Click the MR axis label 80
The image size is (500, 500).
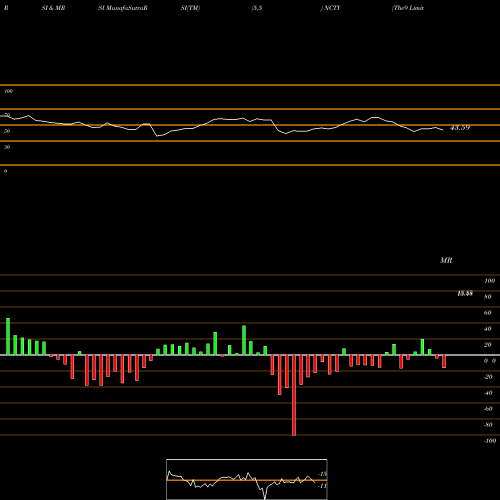(488, 297)
